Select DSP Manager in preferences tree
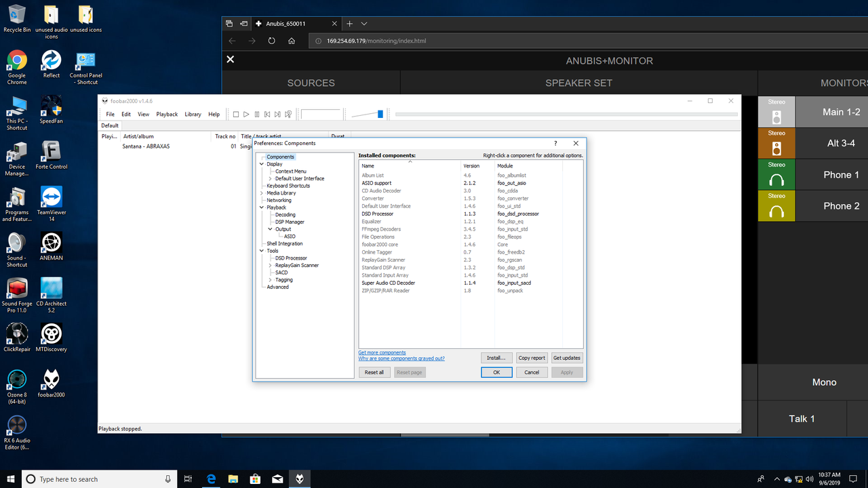 point(290,222)
